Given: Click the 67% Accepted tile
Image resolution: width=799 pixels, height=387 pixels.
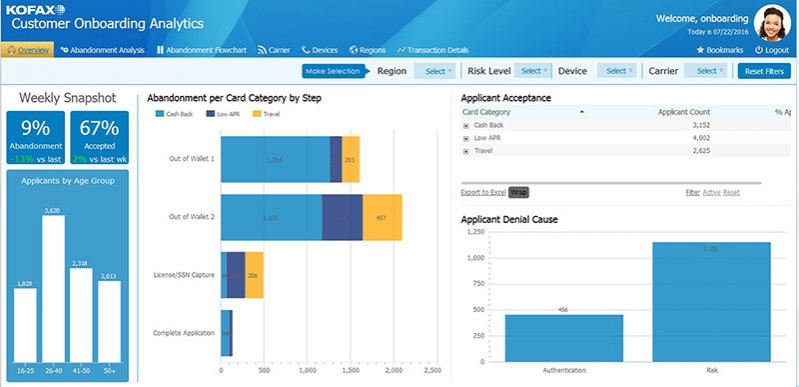Looking at the screenshot, I should [x=99, y=138].
